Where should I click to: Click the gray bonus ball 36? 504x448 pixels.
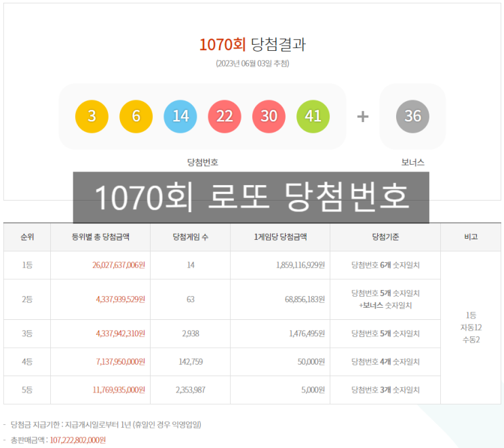(x=412, y=117)
